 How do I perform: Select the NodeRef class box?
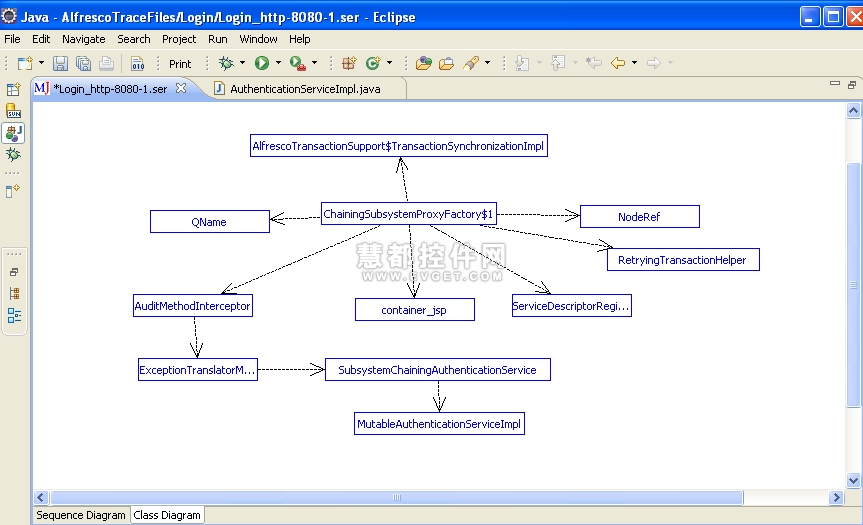[640, 217]
